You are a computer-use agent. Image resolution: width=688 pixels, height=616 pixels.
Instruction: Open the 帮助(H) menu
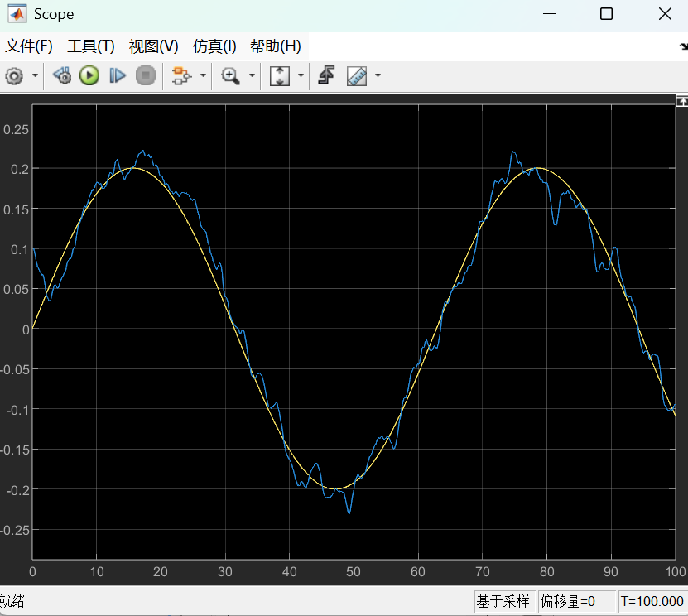[275, 46]
